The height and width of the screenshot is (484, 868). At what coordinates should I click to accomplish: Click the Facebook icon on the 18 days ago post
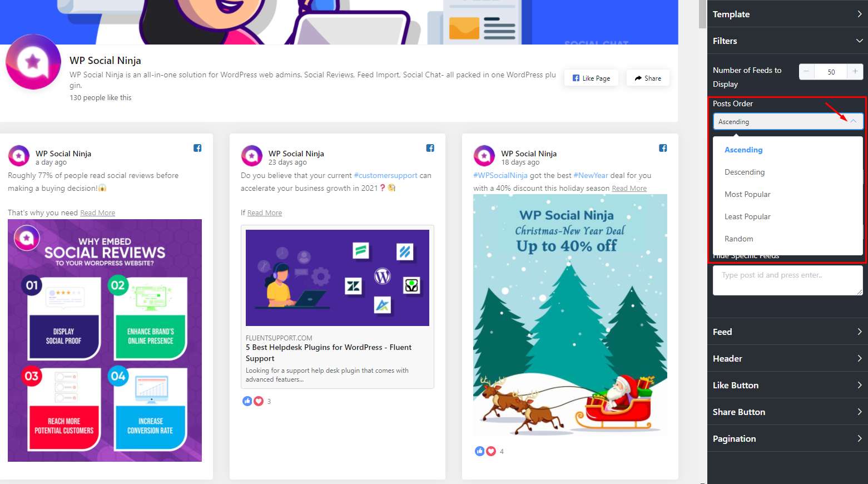663,148
